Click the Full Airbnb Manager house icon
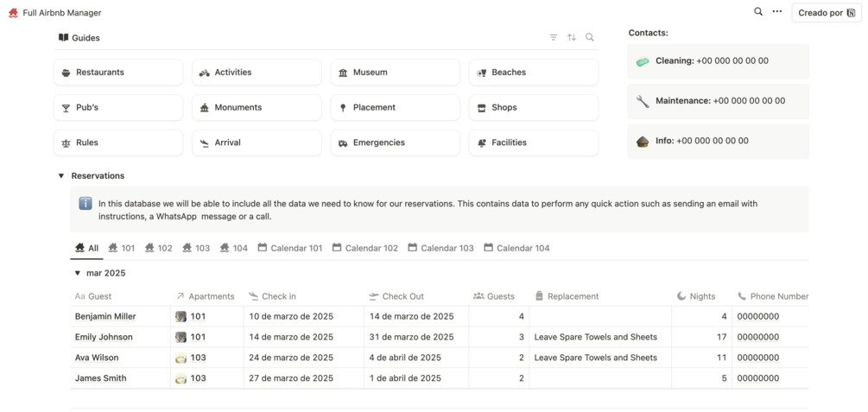The image size is (868, 412). tap(13, 13)
